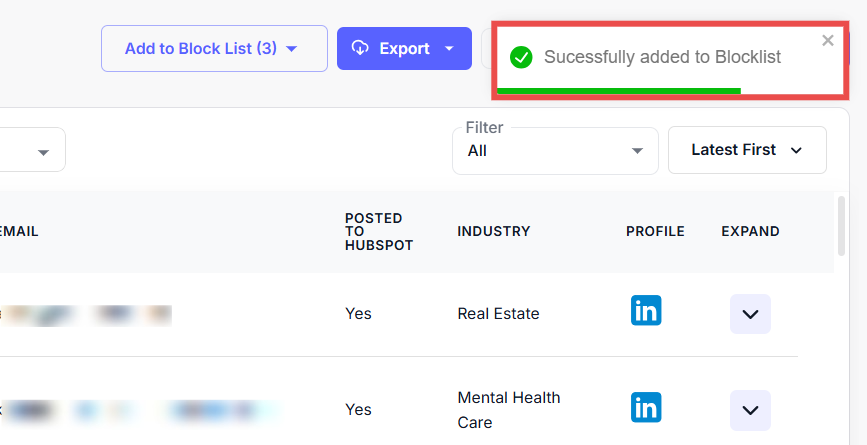
Task: Click the POSTED TO HUBSPOT column header
Action: [373, 231]
